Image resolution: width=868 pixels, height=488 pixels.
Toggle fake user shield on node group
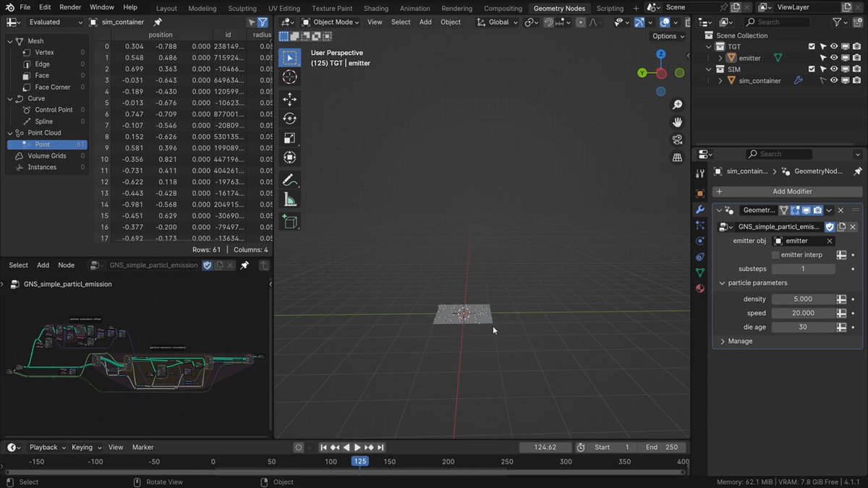coord(830,227)
